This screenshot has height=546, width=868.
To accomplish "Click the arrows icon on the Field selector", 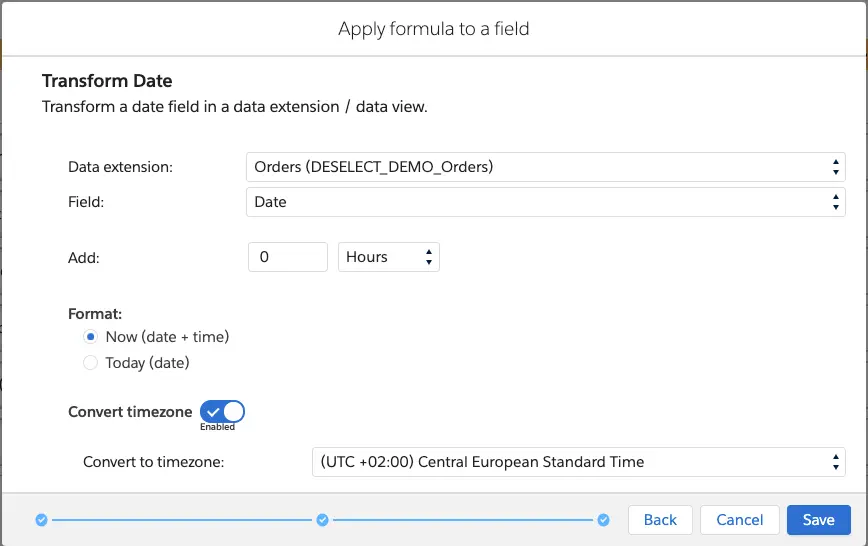I will click(835, 202).
